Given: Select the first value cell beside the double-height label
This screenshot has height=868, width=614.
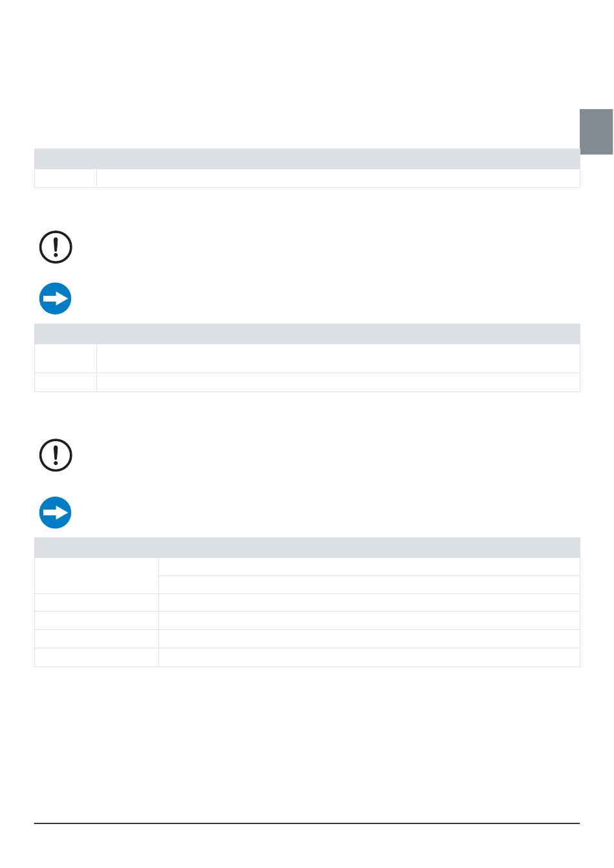Looking at the screenshot, I should coord(369,567).
